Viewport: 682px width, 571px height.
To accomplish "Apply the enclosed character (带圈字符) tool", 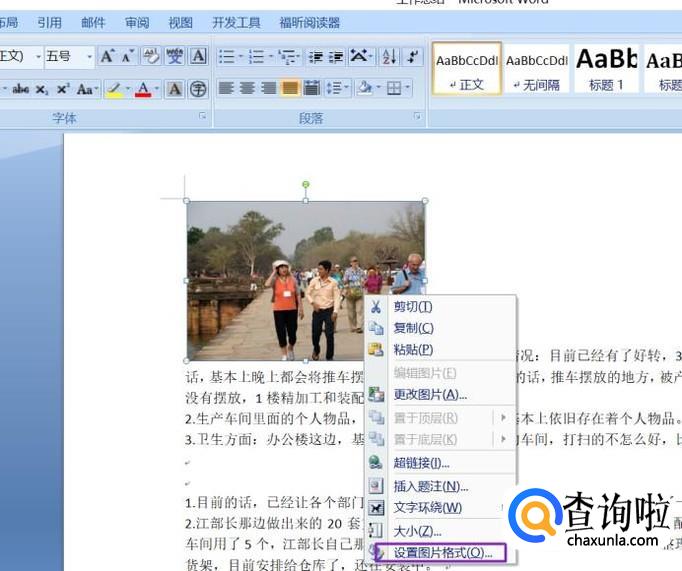I will point(198,90).
